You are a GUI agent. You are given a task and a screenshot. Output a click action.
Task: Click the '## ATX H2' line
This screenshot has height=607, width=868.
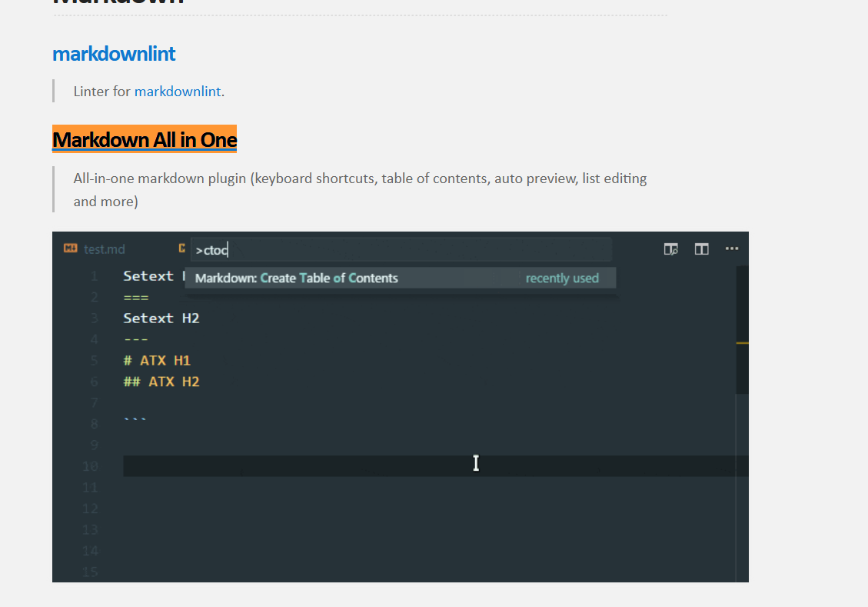[x=161, y=382]
